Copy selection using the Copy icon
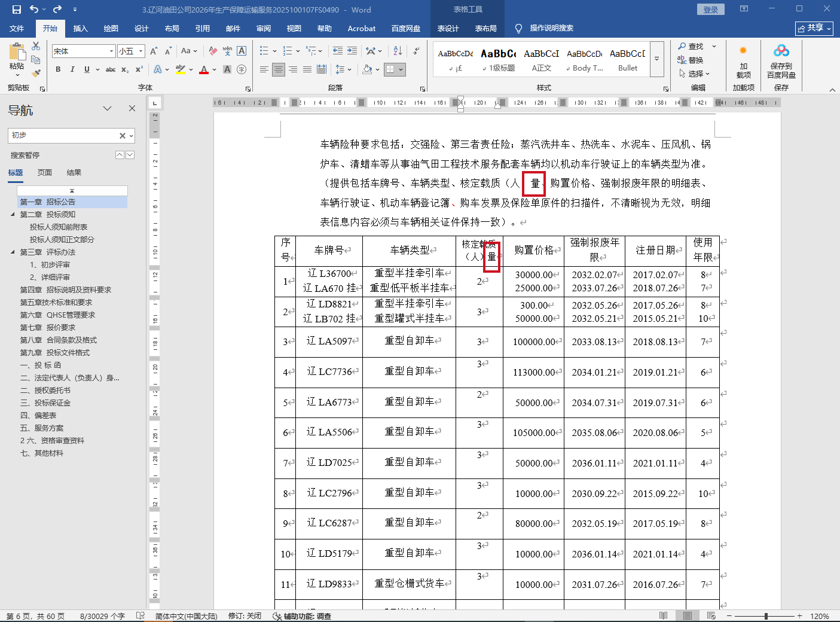 pos(36,60)
